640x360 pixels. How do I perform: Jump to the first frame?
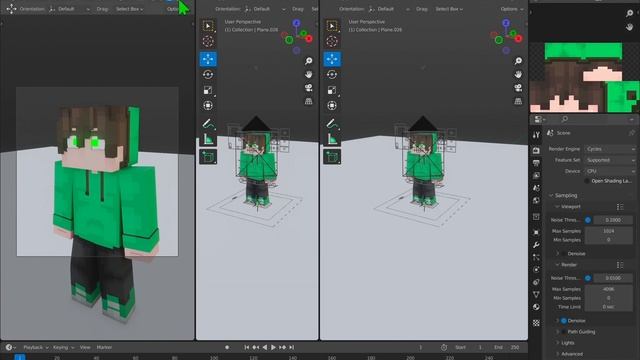pyautogui.click(x=247, y=347)
